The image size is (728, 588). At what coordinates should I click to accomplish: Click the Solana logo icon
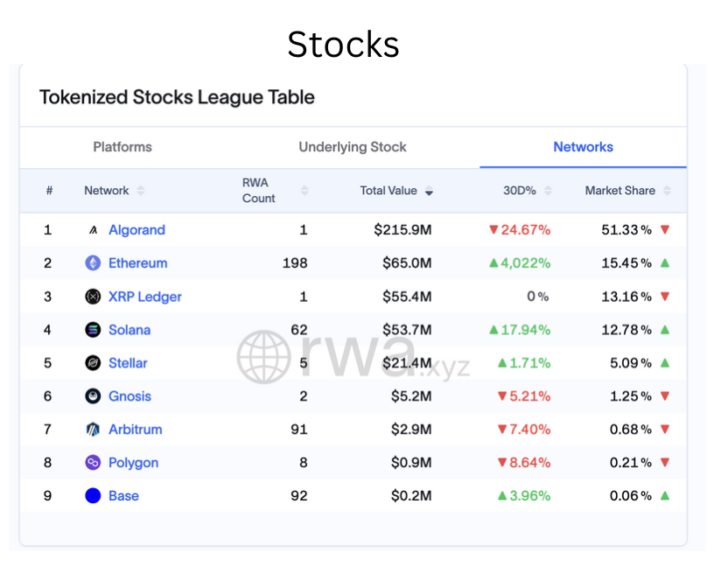pyautogui.click(x=93, y=330)
